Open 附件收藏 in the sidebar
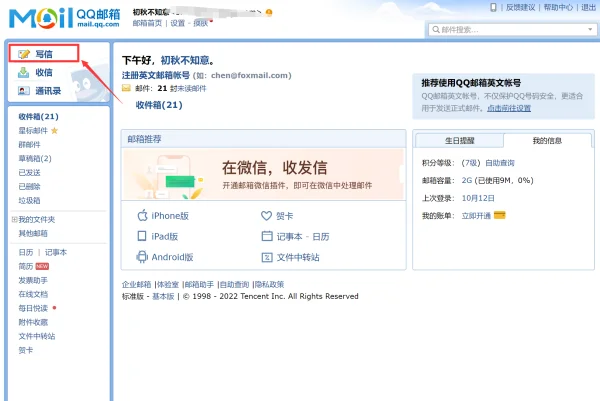The height and width of the screenshot is (401, 600). tap(33, 322)
